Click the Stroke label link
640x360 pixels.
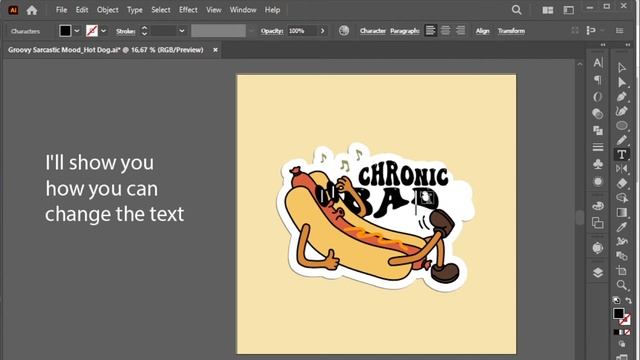(x=125, y=31)
